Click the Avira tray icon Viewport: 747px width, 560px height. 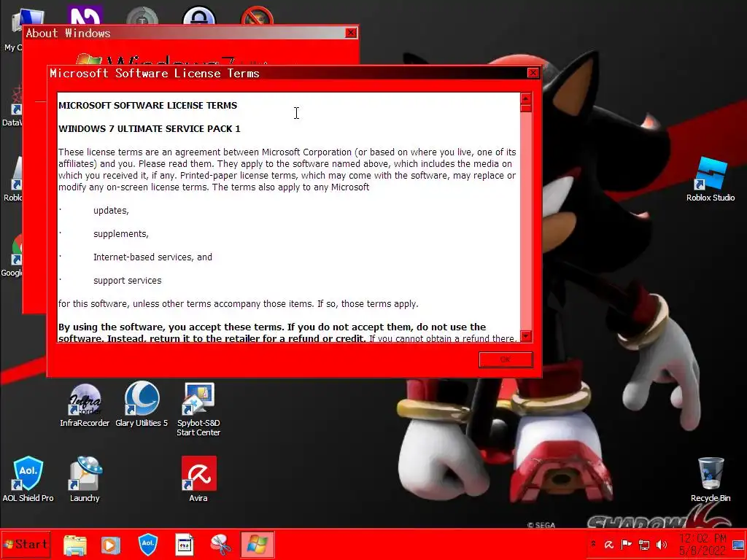pyautogui.click(x=609, y=545)
